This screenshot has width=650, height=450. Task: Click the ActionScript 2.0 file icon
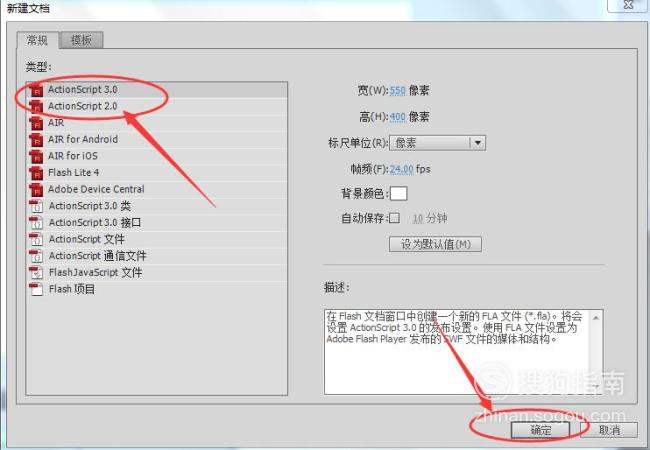36,106
